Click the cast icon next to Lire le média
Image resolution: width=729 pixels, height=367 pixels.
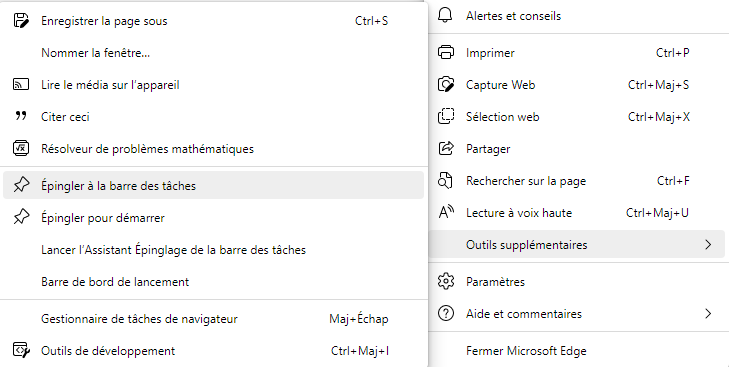coord(21,85)
